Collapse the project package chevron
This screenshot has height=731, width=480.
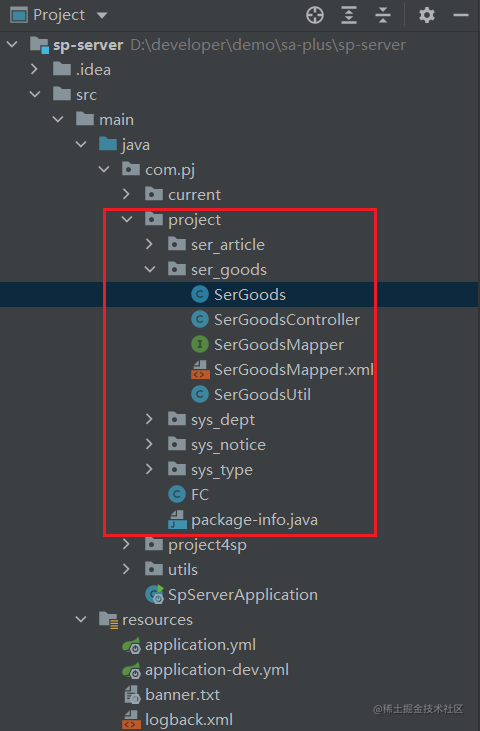127,219
